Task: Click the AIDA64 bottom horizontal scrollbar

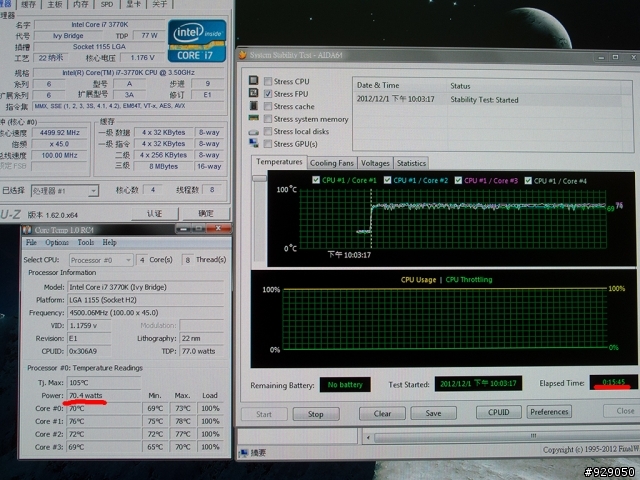Action: (x=506, y=437)
